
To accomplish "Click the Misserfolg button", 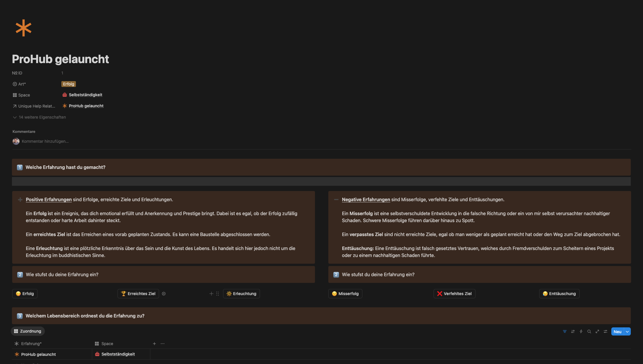I will 345,294.
